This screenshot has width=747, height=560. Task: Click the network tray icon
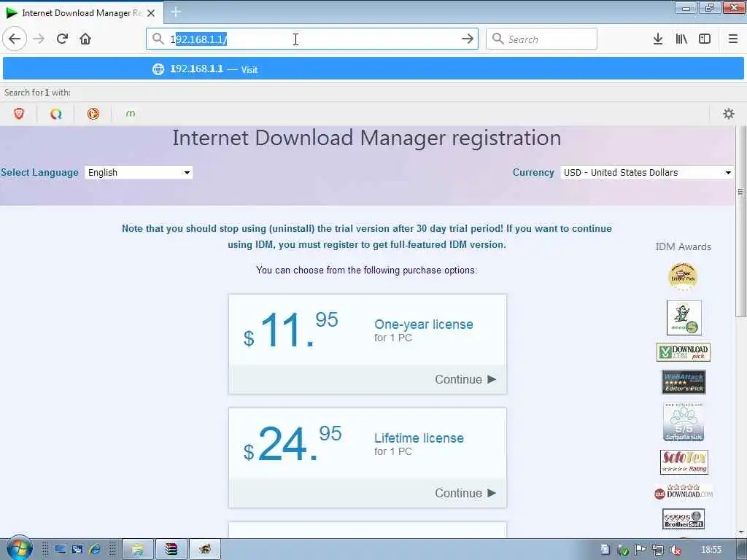[x=658, y=550]
